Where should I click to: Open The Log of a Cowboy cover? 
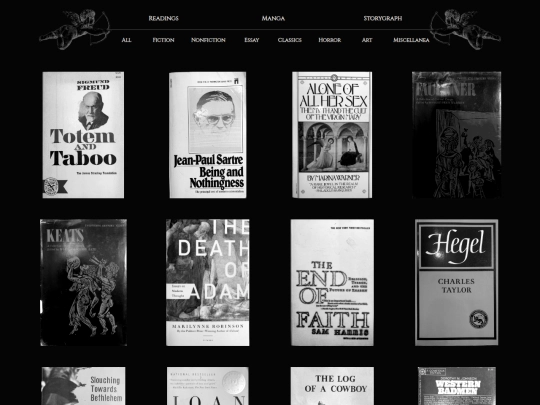[332, 386]
